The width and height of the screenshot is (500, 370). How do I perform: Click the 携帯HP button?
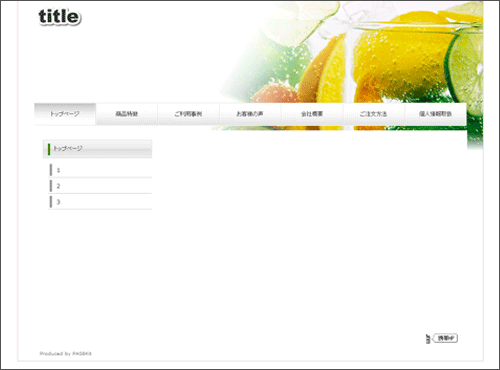pyautogui.click(x=445, y=338)
